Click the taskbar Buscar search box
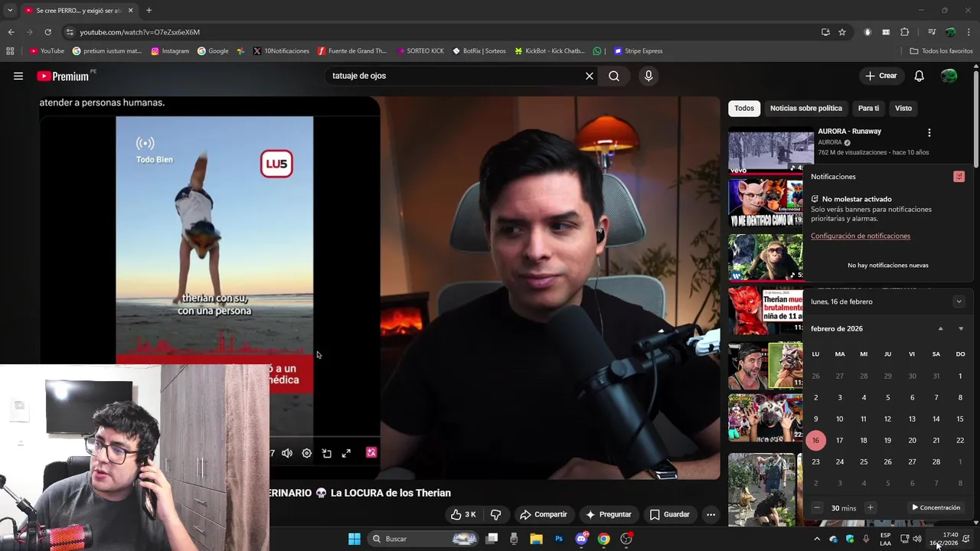980x551 pixels. pyautogui.click(x=424, y=539)
